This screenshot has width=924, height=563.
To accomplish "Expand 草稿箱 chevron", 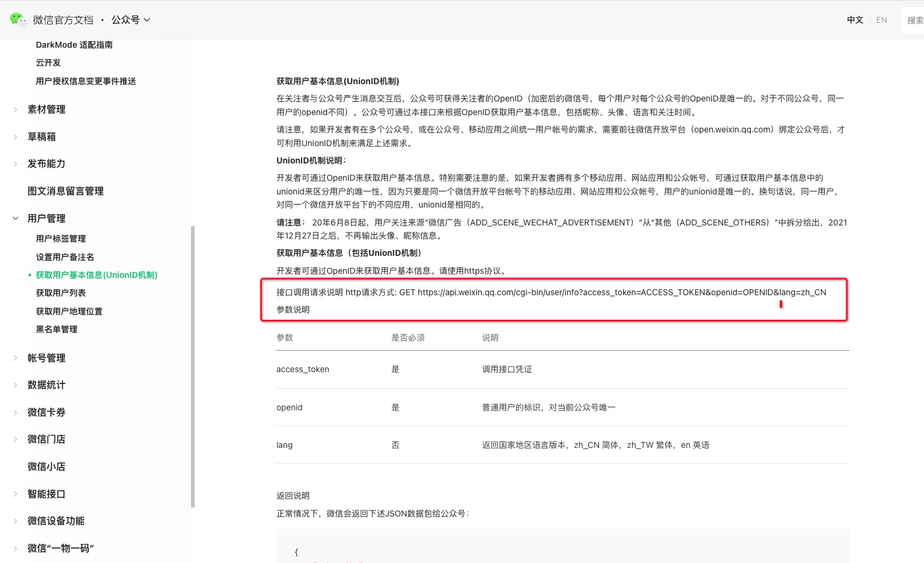I will [x=16, y=137].
